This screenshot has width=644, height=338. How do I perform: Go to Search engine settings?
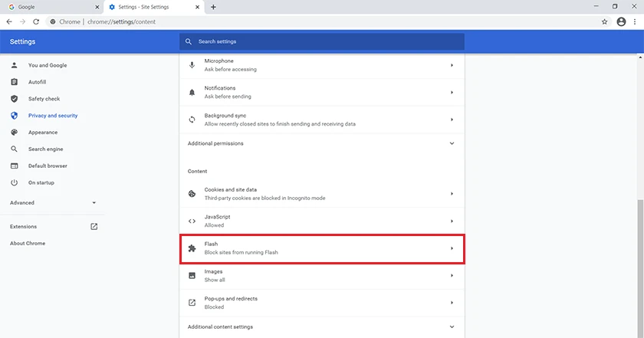pos(45,149)
